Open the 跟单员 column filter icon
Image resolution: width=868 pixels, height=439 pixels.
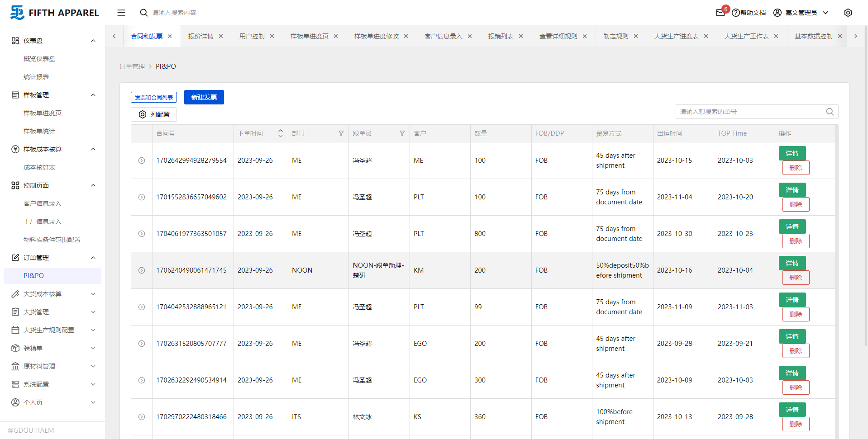[x=402, y=133]
